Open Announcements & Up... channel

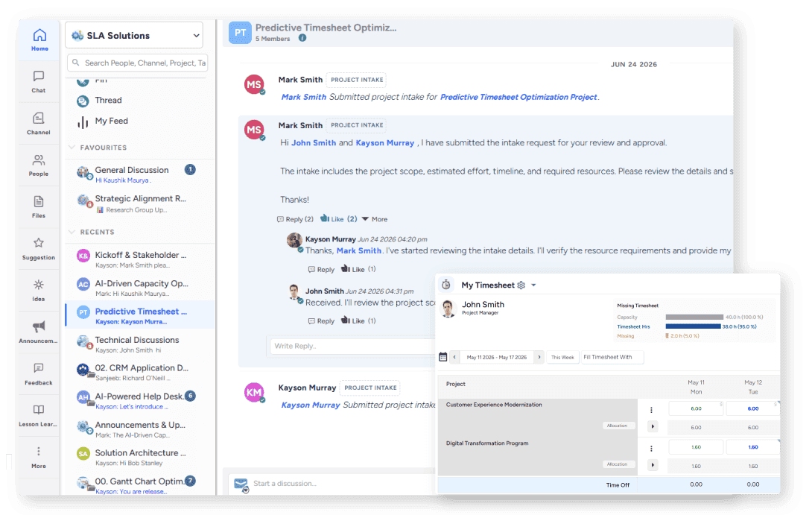click(x=140, y=429)
